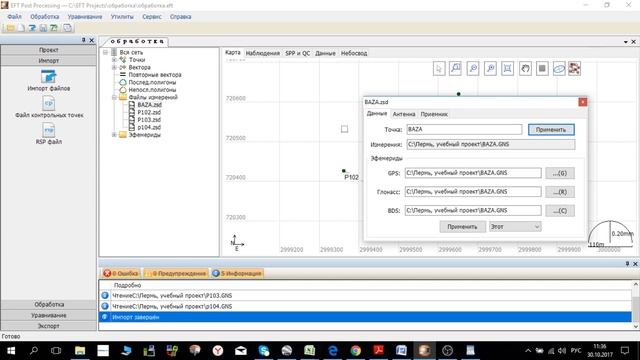Toggle the 0 Предупреждение log filter

[176, 273]
